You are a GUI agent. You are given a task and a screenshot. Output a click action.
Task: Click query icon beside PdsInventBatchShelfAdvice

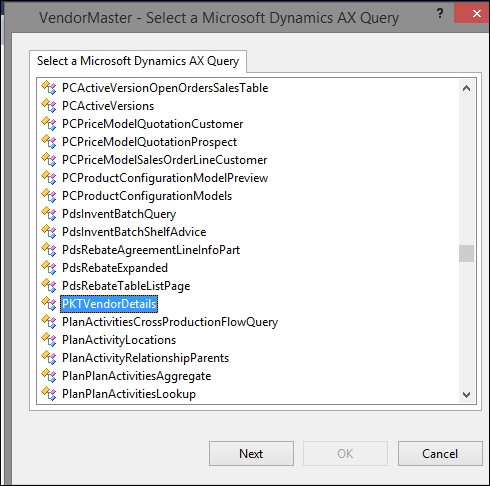click(49, 232)
